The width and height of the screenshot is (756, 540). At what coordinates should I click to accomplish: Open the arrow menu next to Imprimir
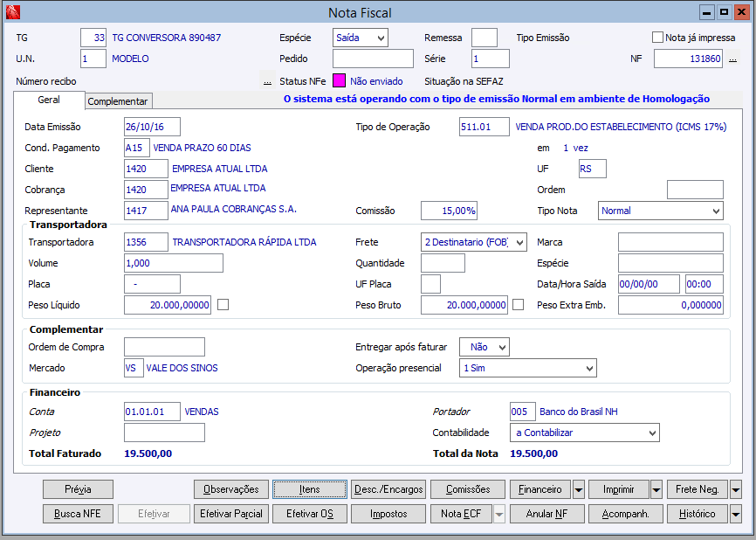(656, 489)
